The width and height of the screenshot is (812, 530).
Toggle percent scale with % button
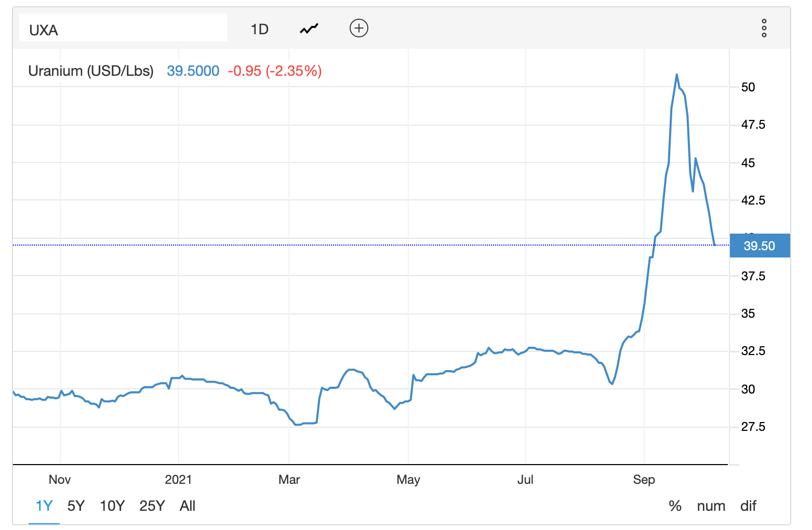[x=675, y=506]
